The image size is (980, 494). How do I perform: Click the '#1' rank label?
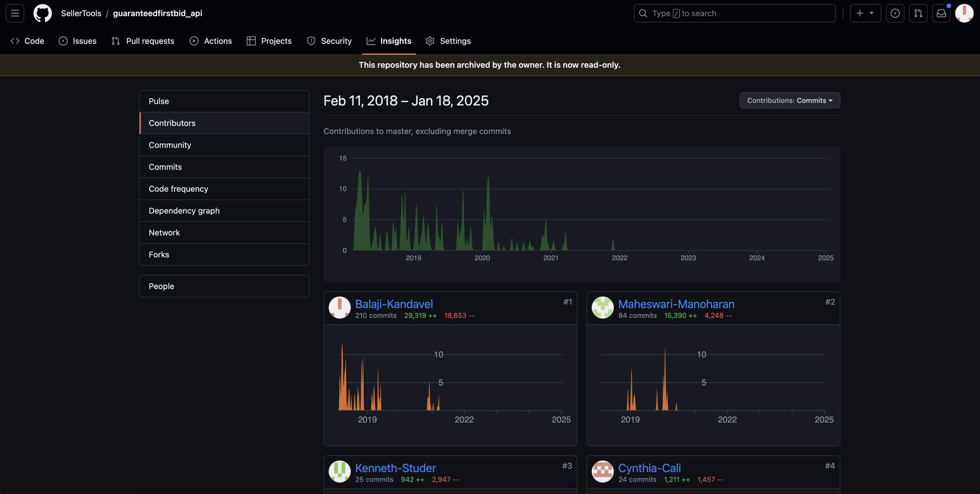coord(567,302)
